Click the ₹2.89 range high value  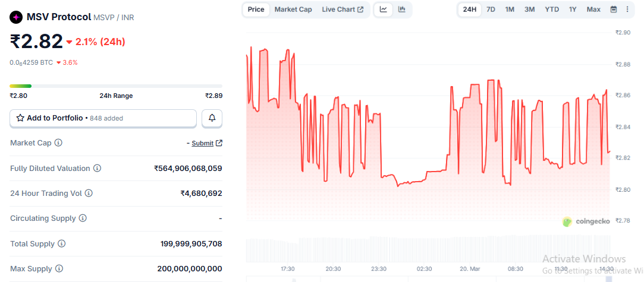[213, 96]
